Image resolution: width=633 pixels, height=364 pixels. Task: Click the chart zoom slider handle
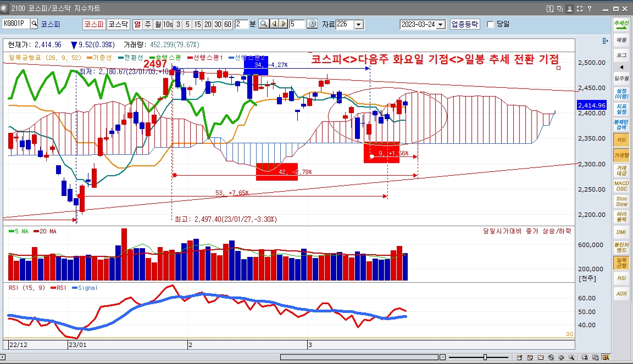(x=485, y=357)
